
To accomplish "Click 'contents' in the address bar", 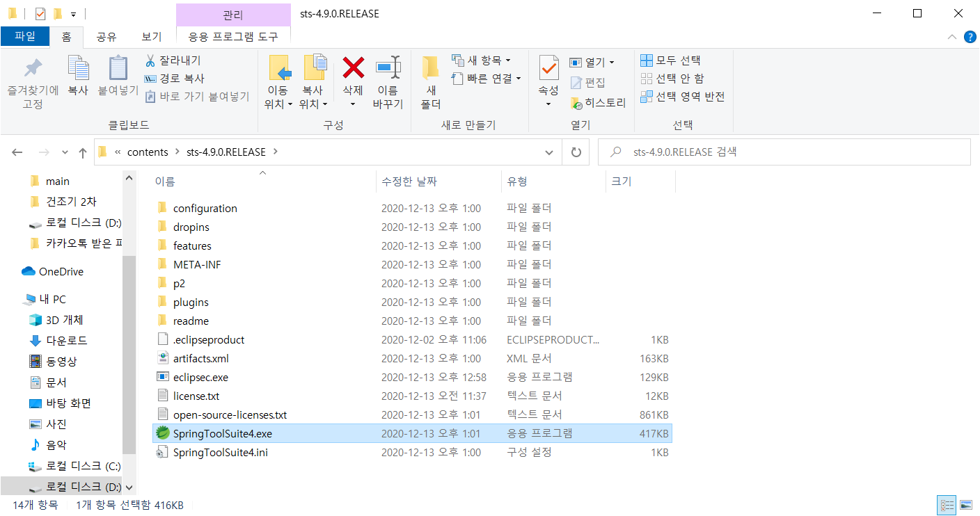I will click(x=148, y=152).
